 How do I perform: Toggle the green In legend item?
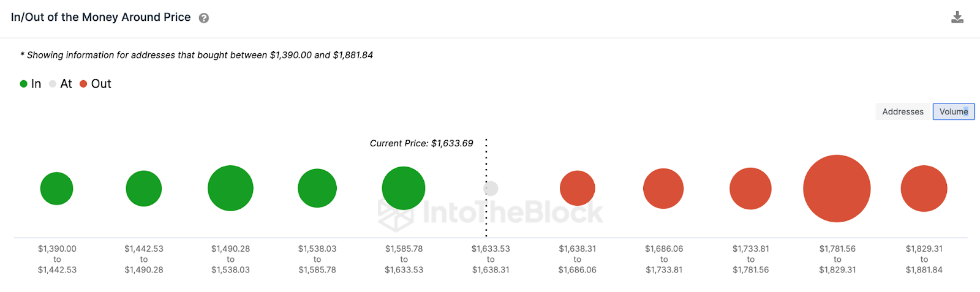point(31,84)
